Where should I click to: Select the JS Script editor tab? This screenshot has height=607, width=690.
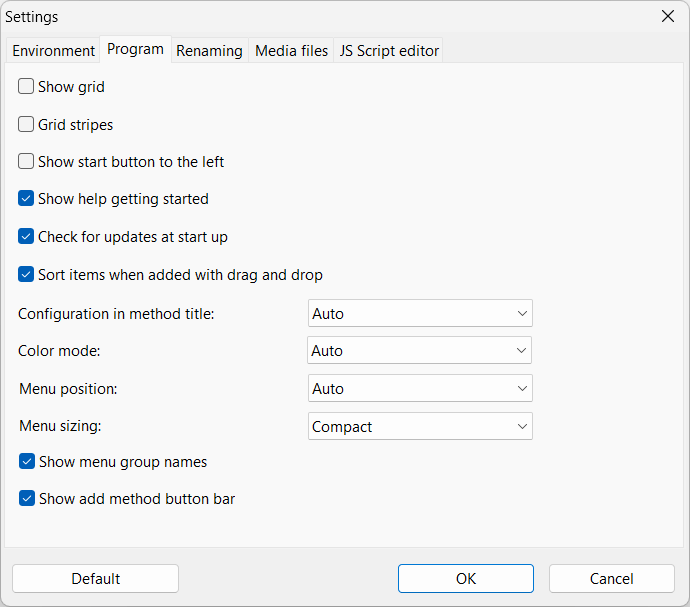click(389, 51)
